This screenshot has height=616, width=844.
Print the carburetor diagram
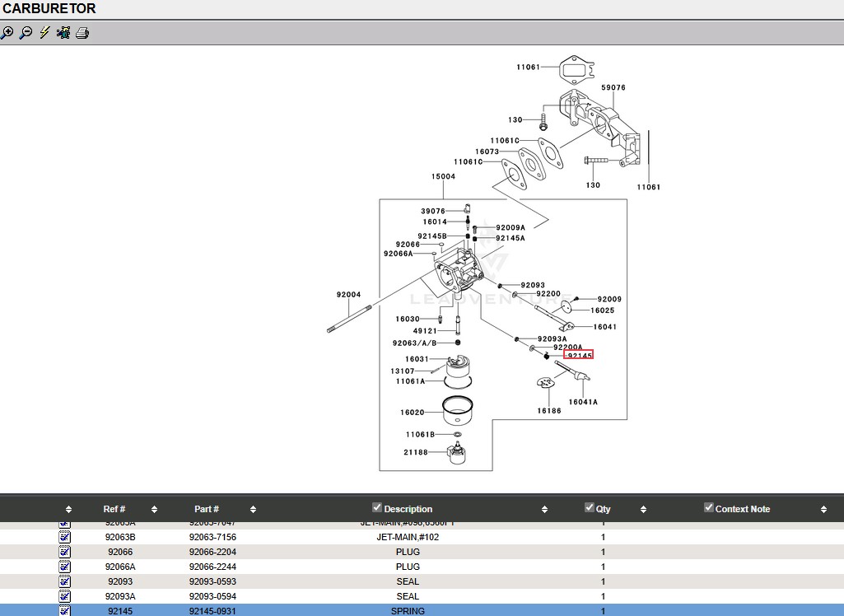click(x=82, y=33)
